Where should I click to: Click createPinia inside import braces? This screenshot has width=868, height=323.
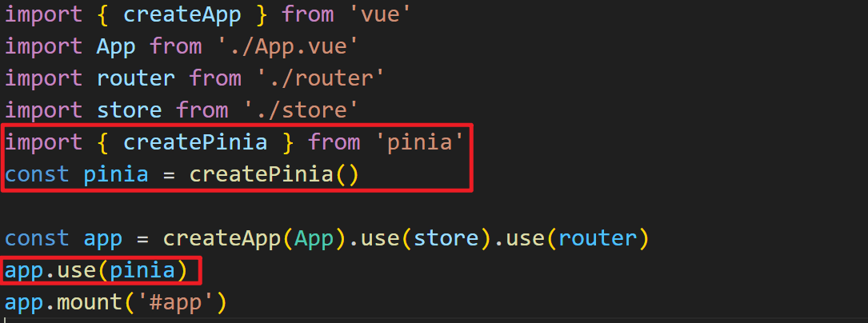tap(195, 142)
